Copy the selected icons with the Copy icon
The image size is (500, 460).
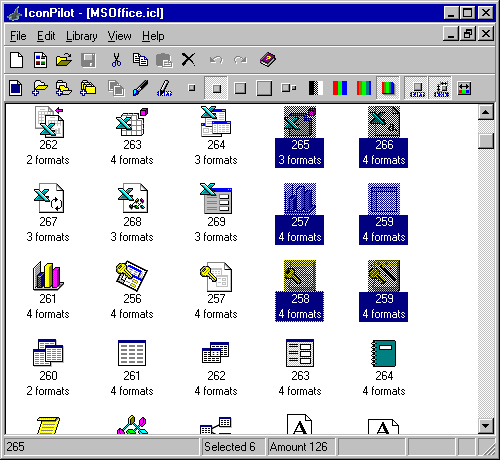(140, 60)
